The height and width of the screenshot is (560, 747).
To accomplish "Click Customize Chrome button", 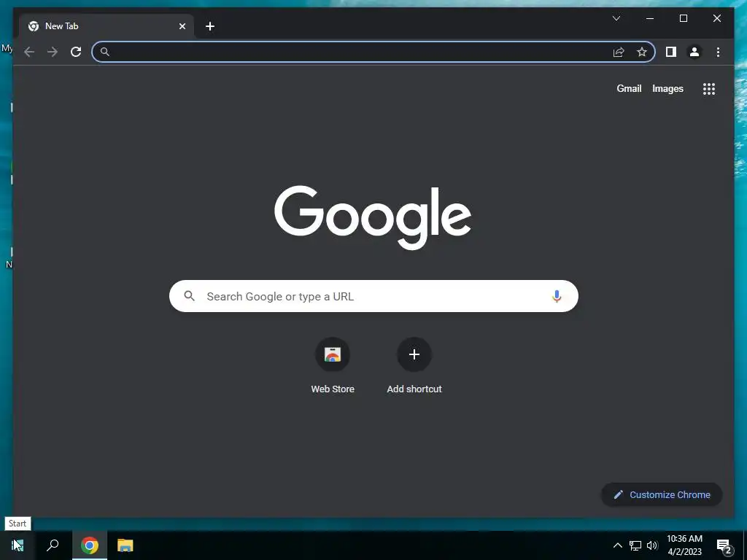I will point(662,495).
